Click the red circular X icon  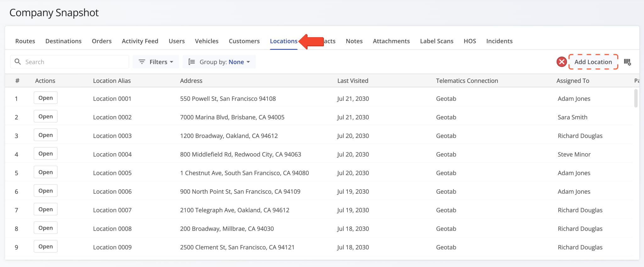[562, 62]
